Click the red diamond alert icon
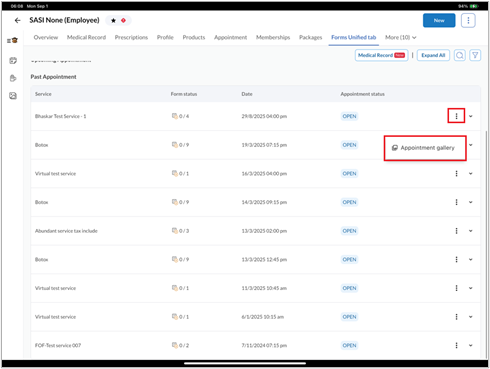 [x=123, y=21]
